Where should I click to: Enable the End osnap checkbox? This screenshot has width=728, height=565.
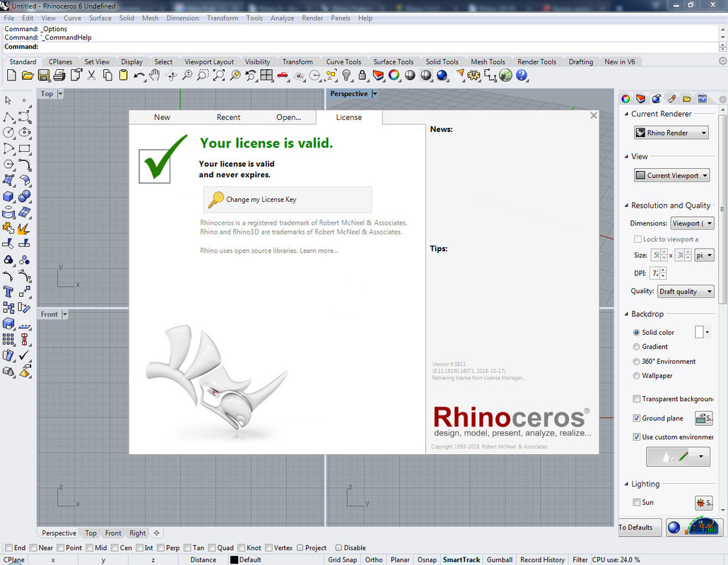[8, 548]
